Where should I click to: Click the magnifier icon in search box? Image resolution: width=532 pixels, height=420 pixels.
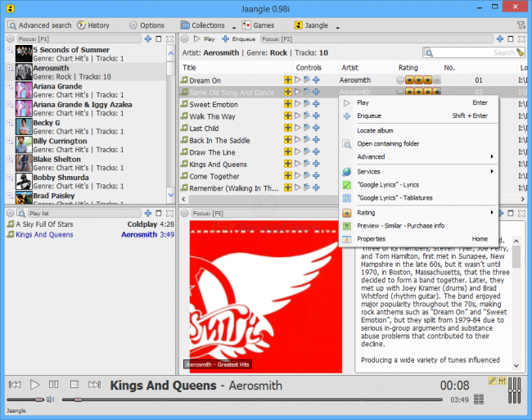pos(429,53)
